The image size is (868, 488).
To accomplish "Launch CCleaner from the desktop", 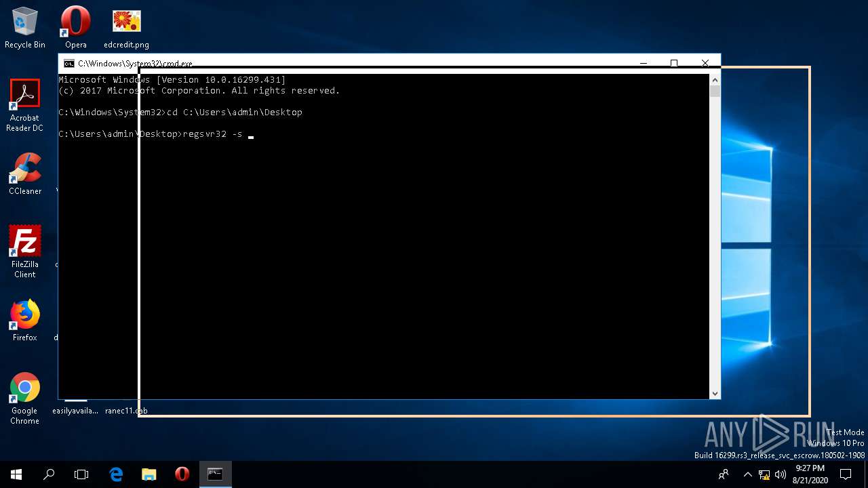I will (25, 174).
